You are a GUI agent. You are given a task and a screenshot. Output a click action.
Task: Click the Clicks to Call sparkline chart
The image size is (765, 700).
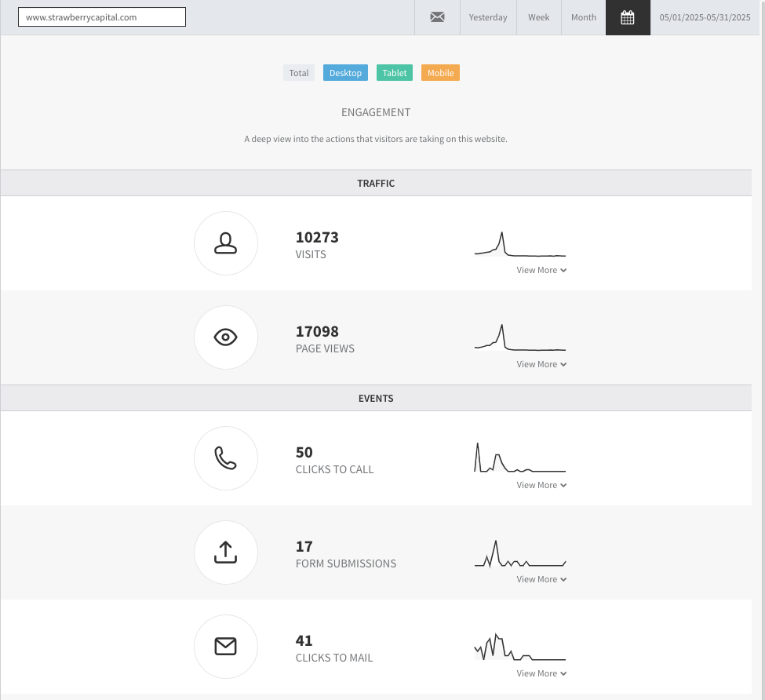click(x=520, y=458)
